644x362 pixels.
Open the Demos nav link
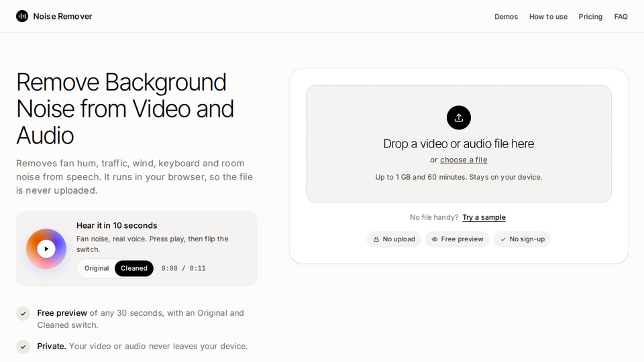506,16
